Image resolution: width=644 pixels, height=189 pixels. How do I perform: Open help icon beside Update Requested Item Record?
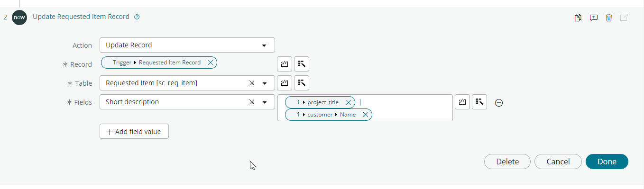click(x=137, y=17)
